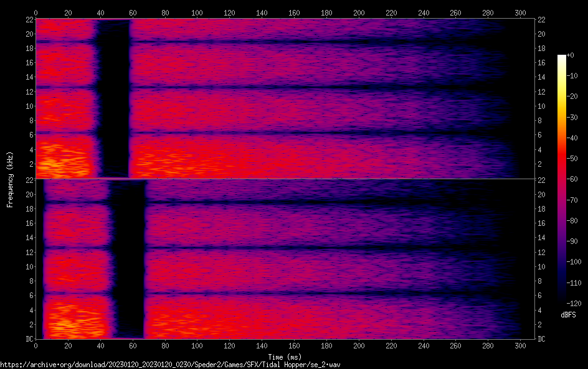Click the 100 ms tick on the top time axis
The image size is (588, 369).
[x=197, y=12]
